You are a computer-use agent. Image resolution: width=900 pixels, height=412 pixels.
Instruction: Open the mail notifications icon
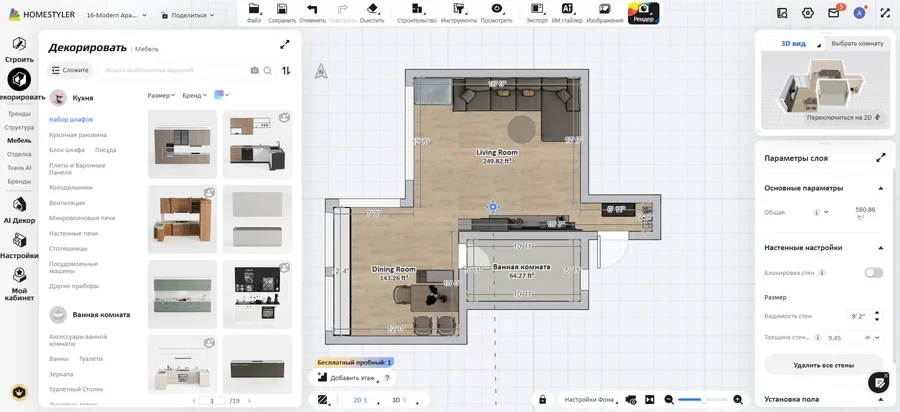[833, 13]
